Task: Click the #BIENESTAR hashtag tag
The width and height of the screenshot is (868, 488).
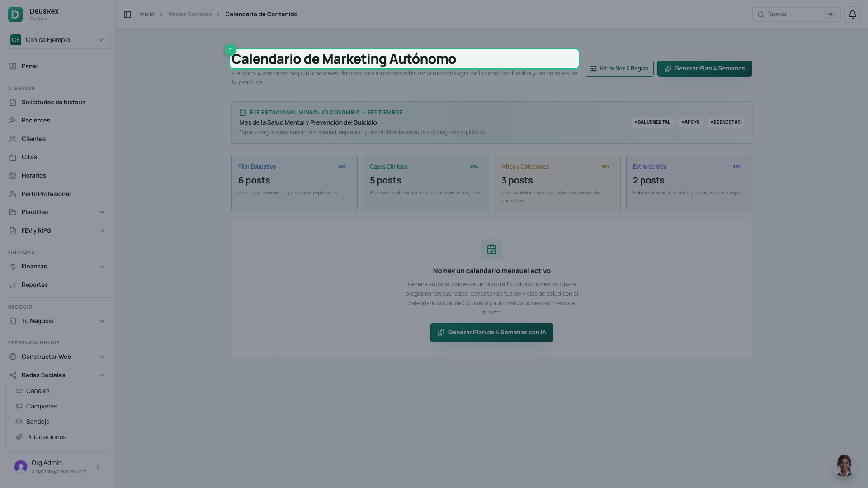Action: click(725, 122)
